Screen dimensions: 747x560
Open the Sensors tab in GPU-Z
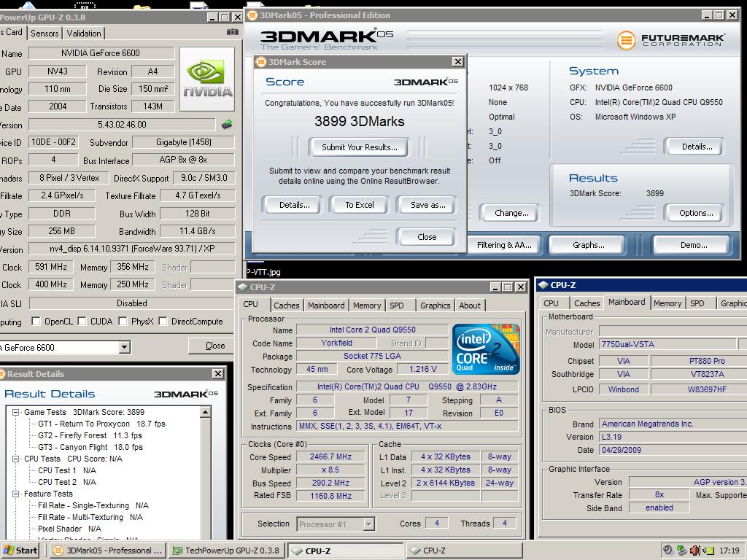(44, 34)
